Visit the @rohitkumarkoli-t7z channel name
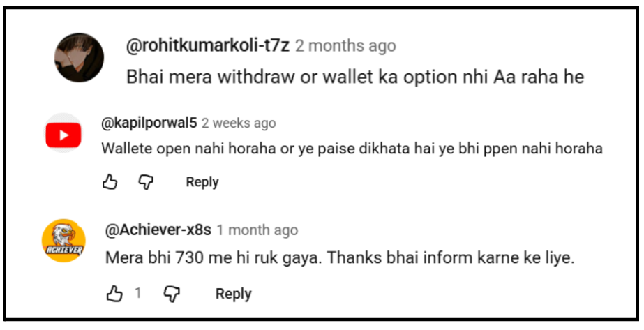 point(208,46)
